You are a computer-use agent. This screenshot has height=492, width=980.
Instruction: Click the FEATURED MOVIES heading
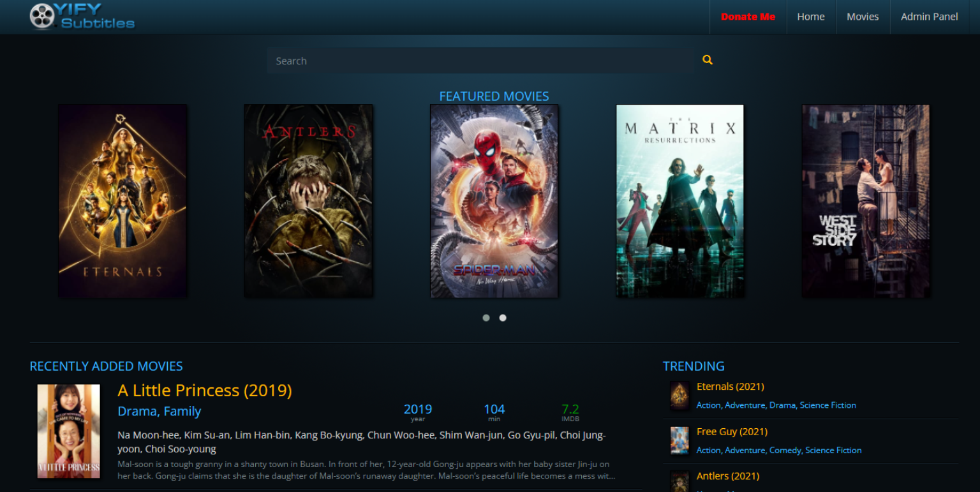tap(494, 96)
